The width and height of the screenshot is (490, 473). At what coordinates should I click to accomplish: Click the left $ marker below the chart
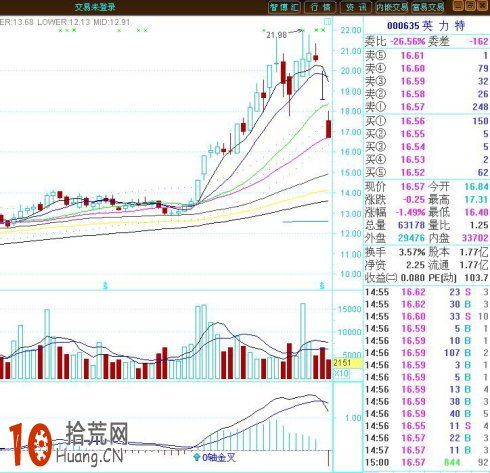click(x=105, y=286)
